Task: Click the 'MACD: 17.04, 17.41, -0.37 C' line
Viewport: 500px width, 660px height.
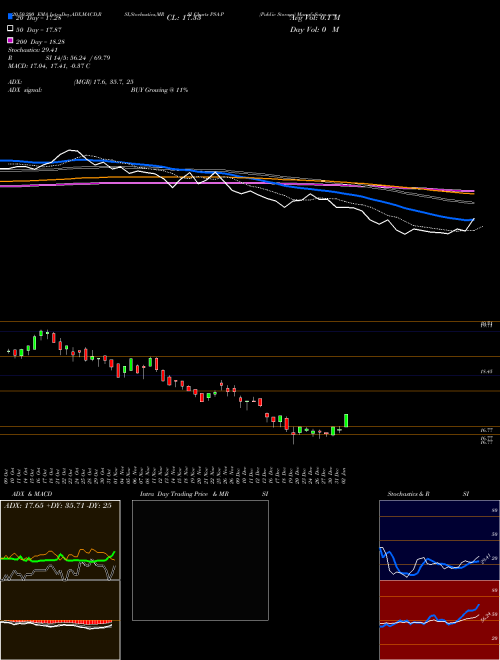Action: pos(49,66)
